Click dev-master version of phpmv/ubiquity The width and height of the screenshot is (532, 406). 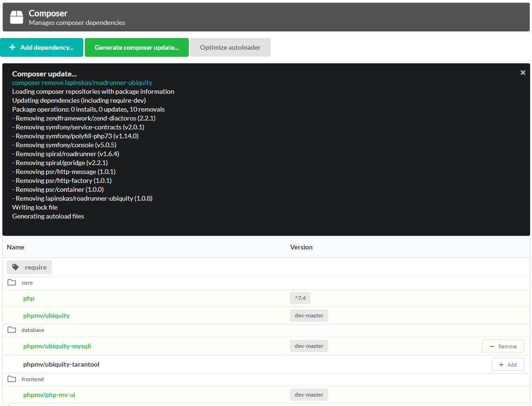[x=309, y=316]
